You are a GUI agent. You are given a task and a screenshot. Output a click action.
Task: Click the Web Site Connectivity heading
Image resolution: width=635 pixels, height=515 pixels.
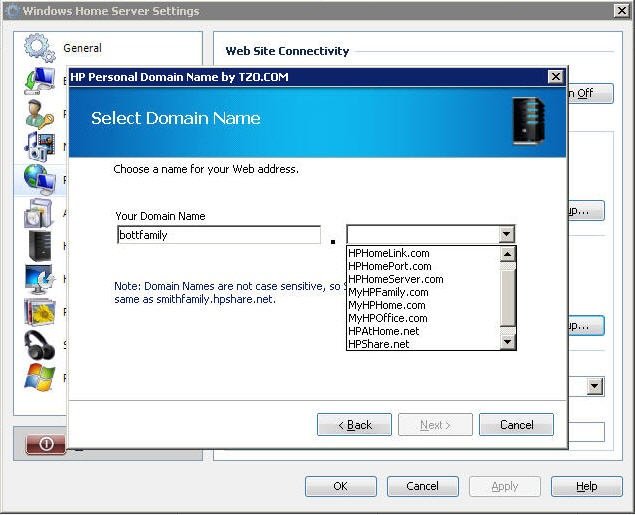[287, 51]
